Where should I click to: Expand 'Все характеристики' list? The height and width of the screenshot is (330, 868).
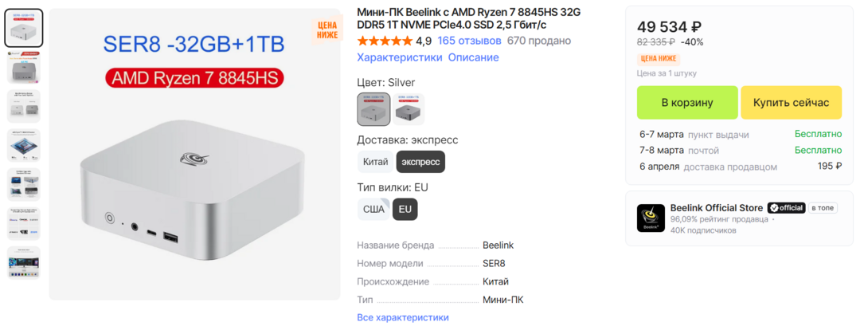click(403, 317)
